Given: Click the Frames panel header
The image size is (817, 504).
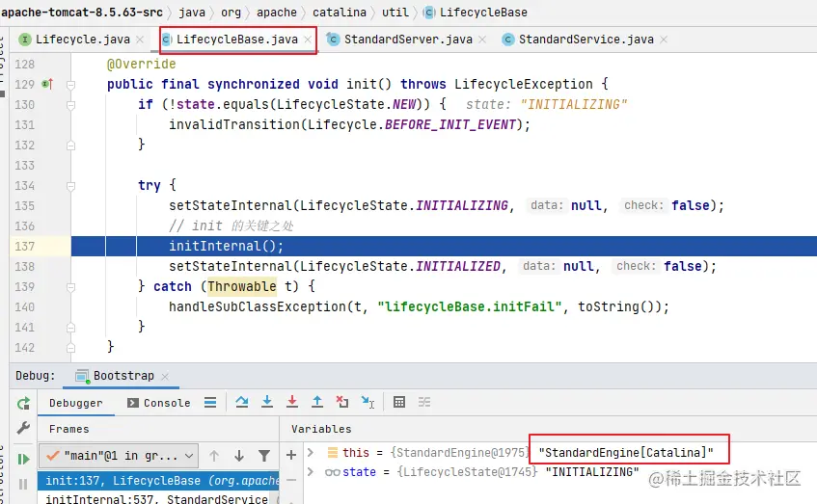Looking at the screenshot, I should point(68,429).
